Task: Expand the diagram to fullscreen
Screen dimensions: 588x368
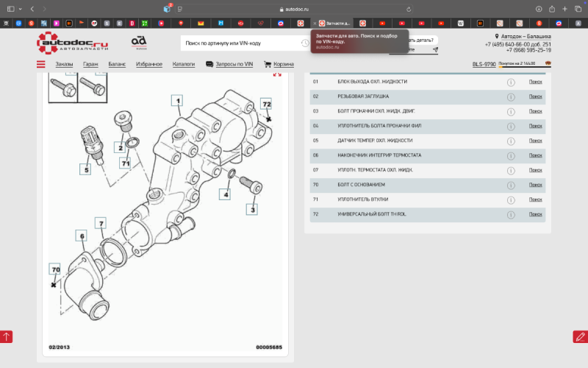Action: [277, 74]
